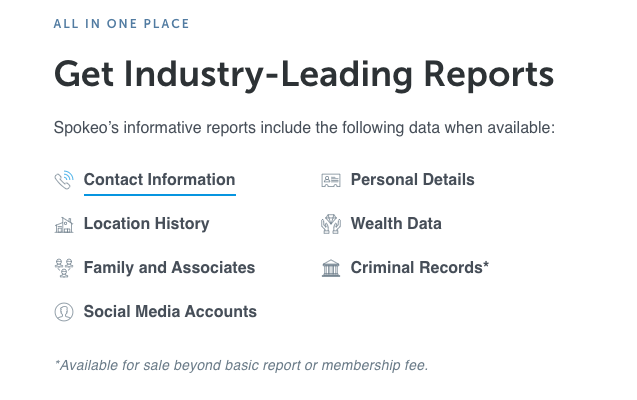The image size is (637, 400).
Task: Select the Family and Associates tab
Action: pos(169,268)
